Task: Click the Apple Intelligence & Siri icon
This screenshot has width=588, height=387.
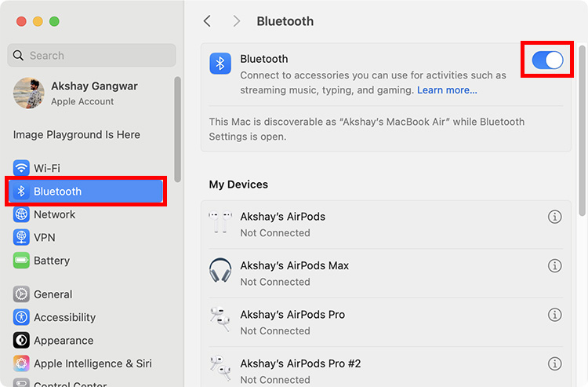Action: 21,363
